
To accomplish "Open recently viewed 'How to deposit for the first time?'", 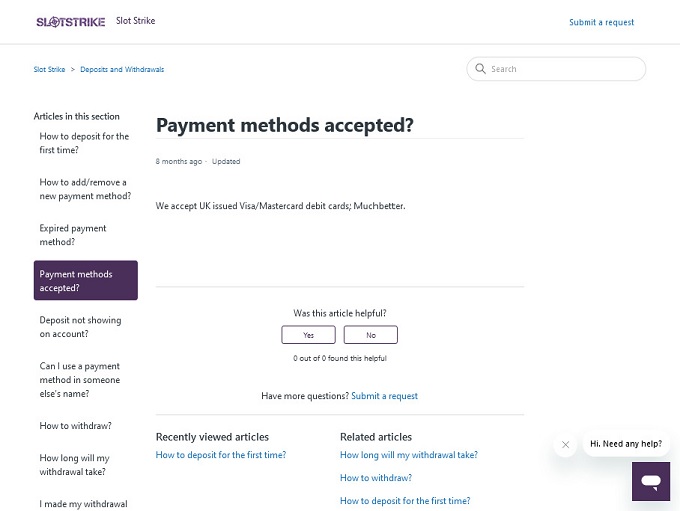I will tap(220, 455).
